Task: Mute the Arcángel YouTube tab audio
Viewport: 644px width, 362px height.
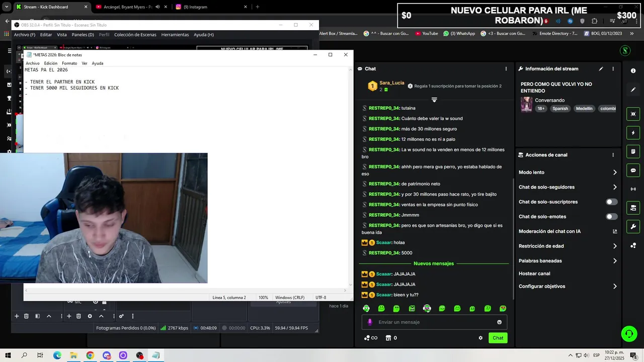Action: click(157, 7)
